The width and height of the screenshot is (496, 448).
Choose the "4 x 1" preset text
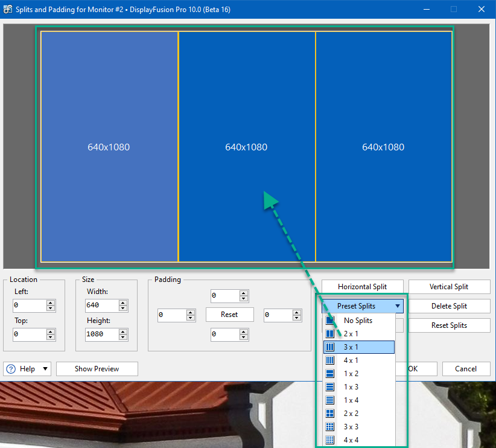351,360
